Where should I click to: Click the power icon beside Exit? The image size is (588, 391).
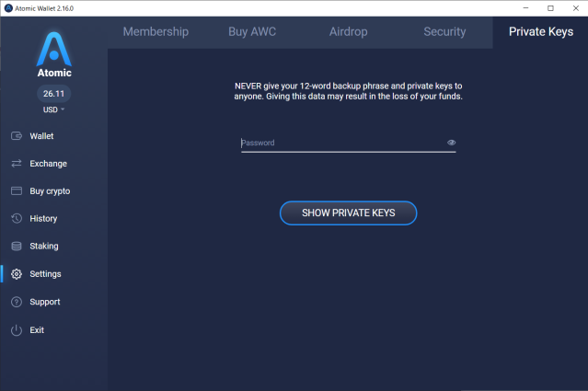17,330
